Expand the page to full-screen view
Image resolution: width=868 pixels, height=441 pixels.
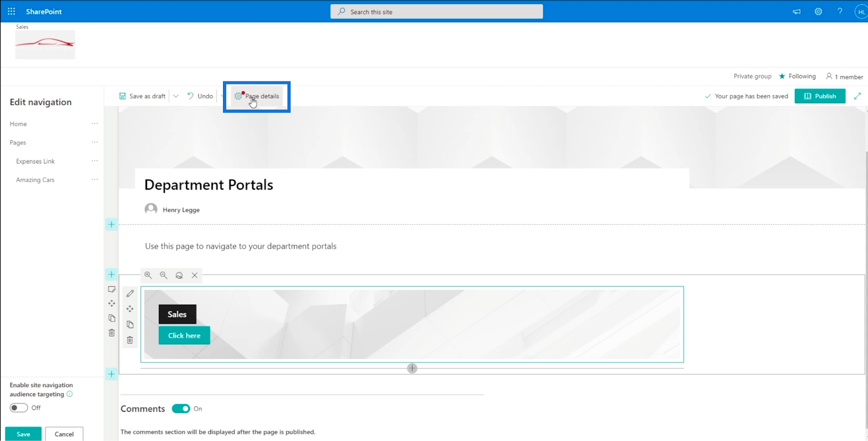pyautogui.click(x=857, y=96)
